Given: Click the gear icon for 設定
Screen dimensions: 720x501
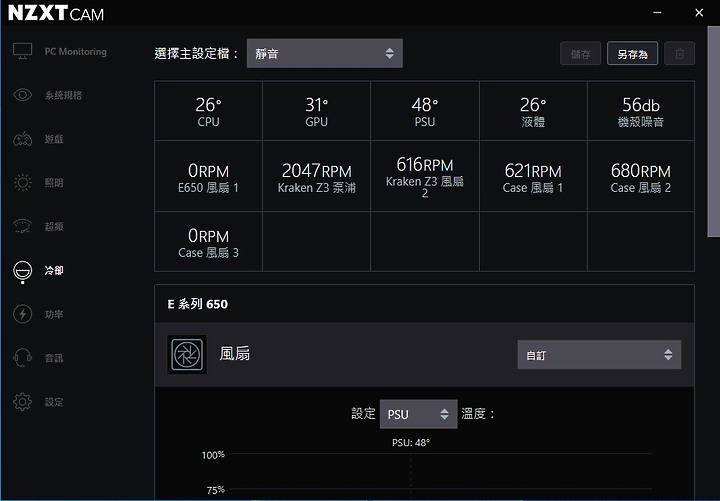Looking at the screenshot, I should (22, 402).
